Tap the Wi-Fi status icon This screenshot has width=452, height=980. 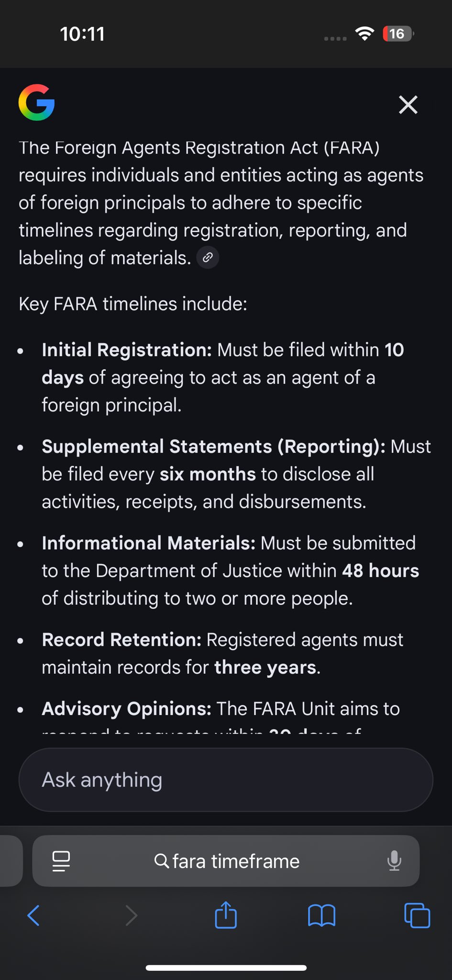[x=364, y=33]
